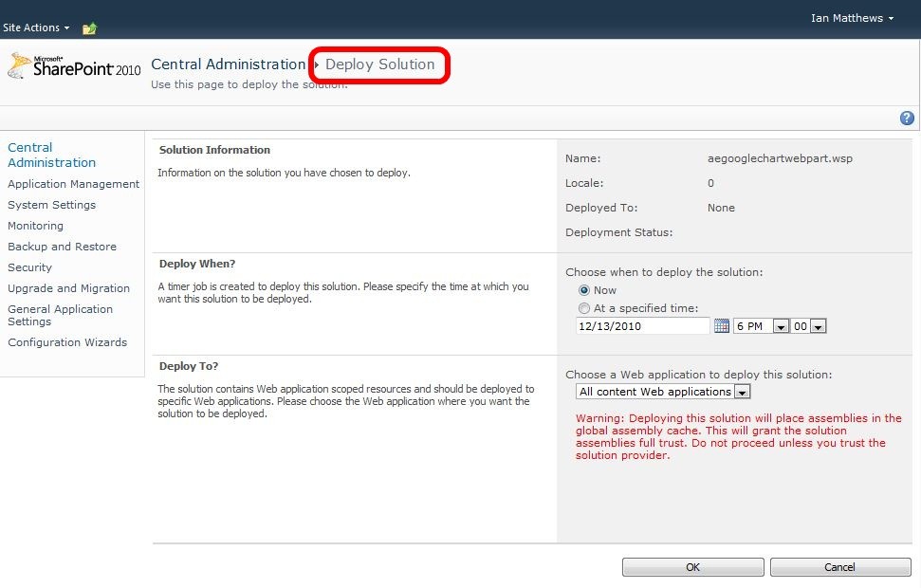This screenshot has height=588, width=921.
Task: Navigate to Backup and Restore
Action: click(x=62, y=247)
